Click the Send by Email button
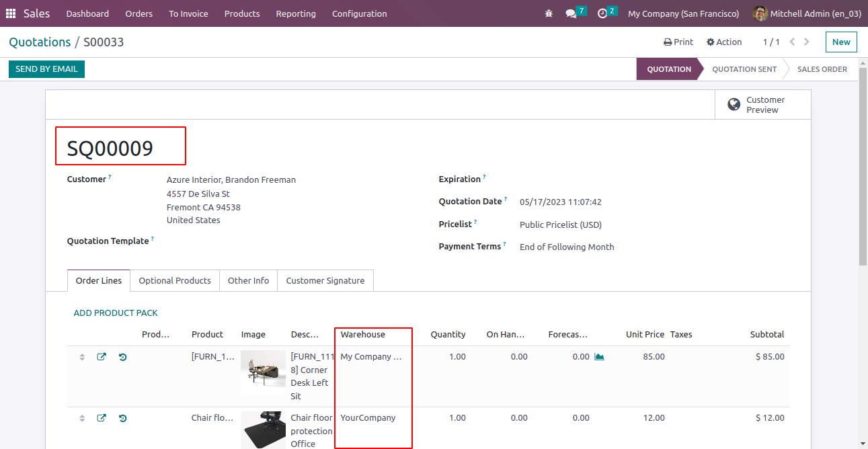This screenshot has height=449, width=868. (x=46, y=69)
